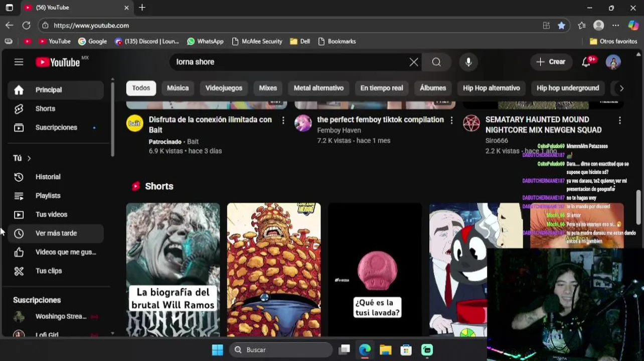644x361 pixels.
Task: Open Tus clips in sidebar
Action: (x=55, y=271)
